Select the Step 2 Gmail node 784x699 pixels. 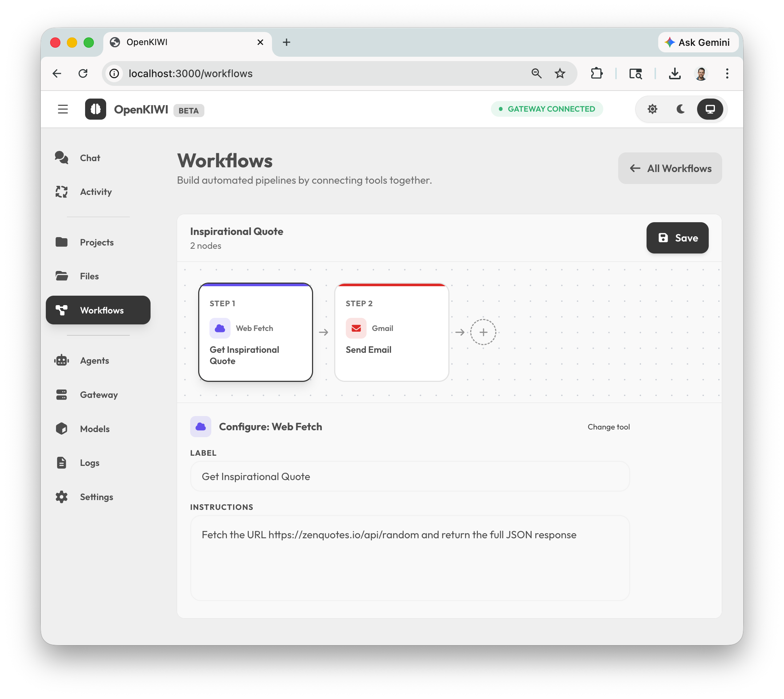click(x=391, y=332)
